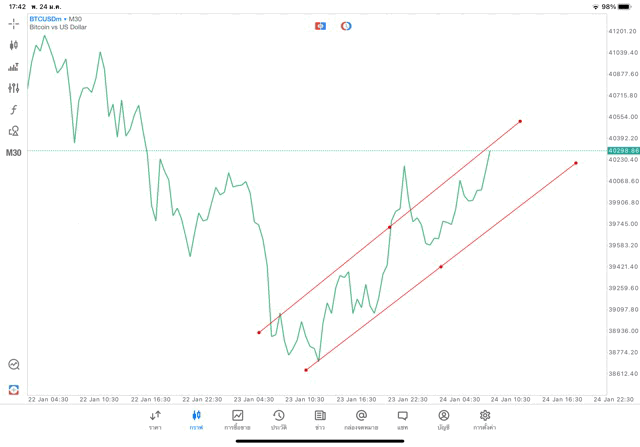This screenshot has width=640, height=447.
Task: Open the บัญชี (Accounts) tab
Action: (x=443, y=419)
